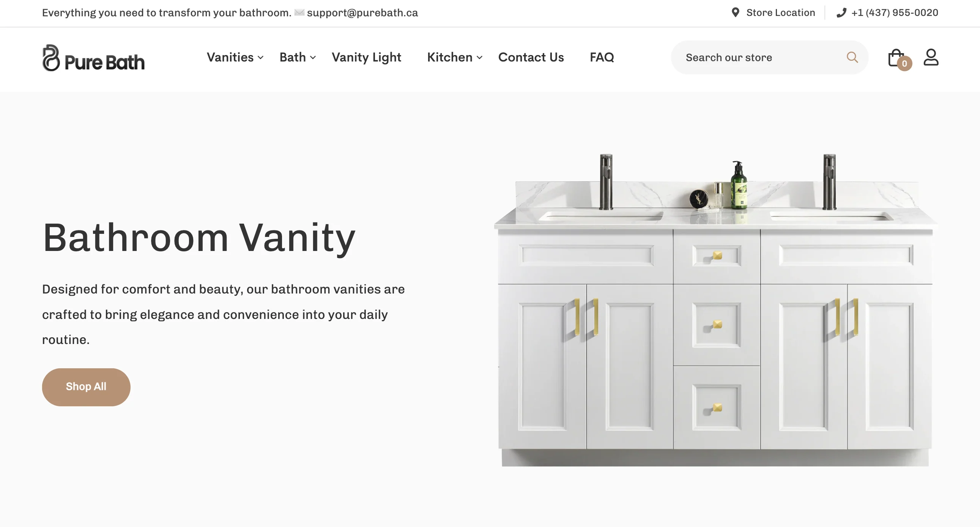The width and height of the screenshot is (980, 527).
Task: Click the envelope email icon
Action: pos(299,13)
